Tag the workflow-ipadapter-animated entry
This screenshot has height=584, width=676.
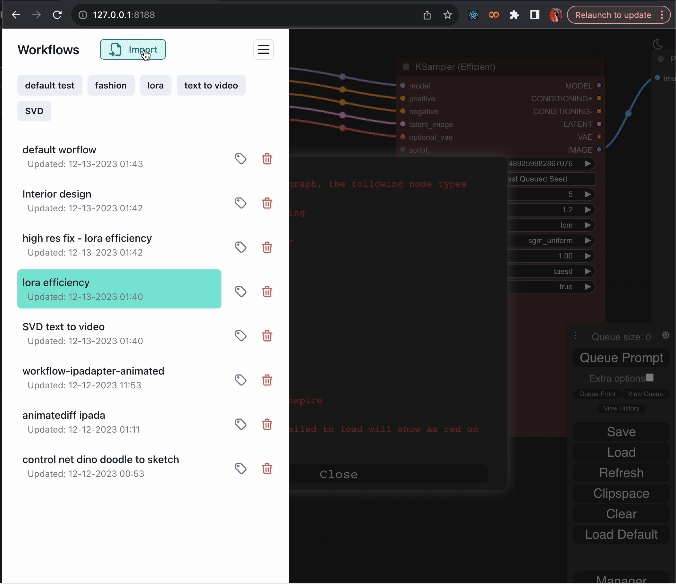click(240, 380)
